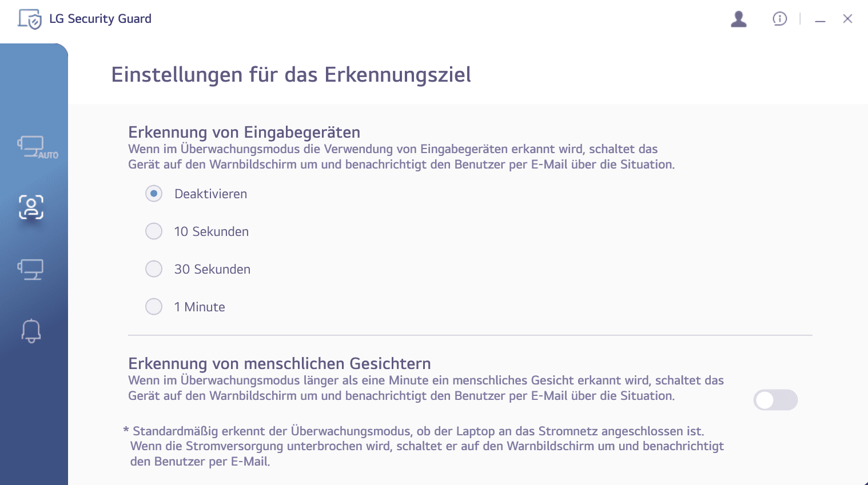Open the bell notifications sidebar icon
Screen dimensions: 868x485
(31, 331)
